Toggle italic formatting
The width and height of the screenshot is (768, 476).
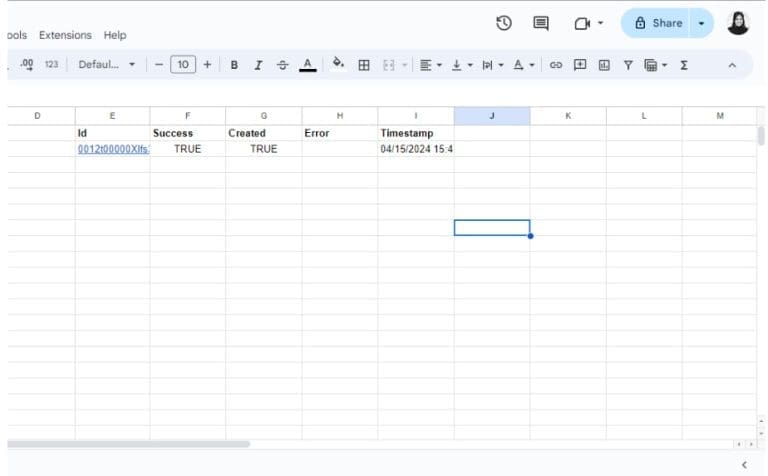(258, 65)
